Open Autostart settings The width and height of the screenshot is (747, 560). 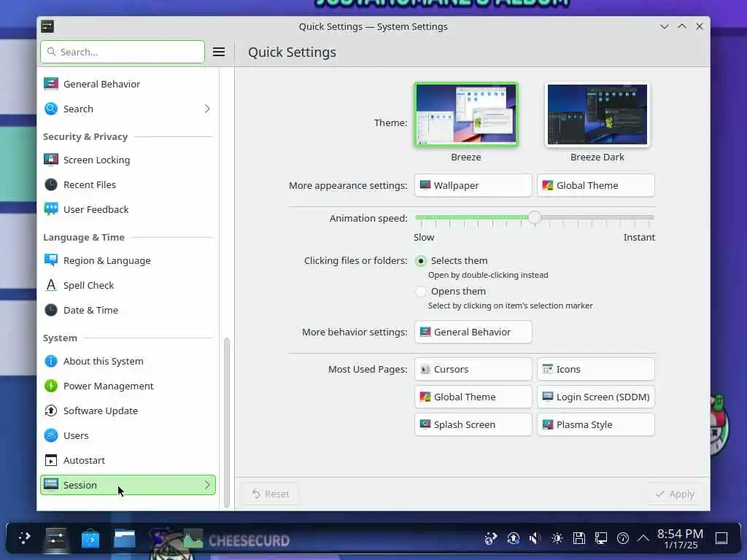(x=128, y=460)
